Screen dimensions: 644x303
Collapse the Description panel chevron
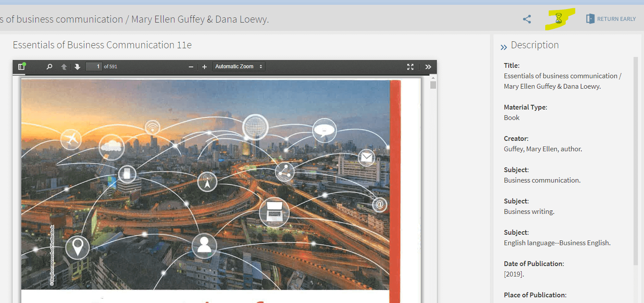tap(503, 47)
